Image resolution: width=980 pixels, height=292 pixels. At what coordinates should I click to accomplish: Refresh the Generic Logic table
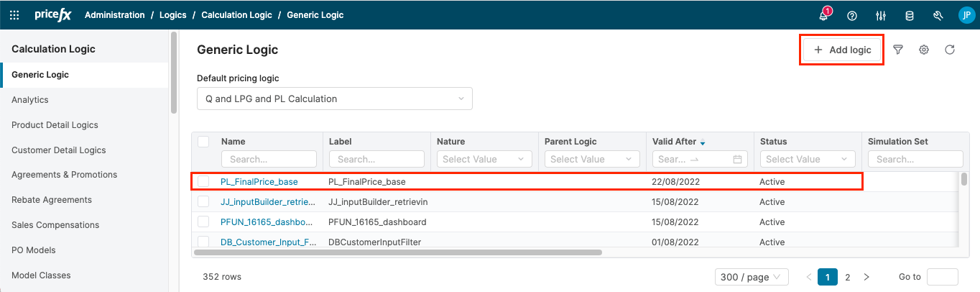pos(950,50)
